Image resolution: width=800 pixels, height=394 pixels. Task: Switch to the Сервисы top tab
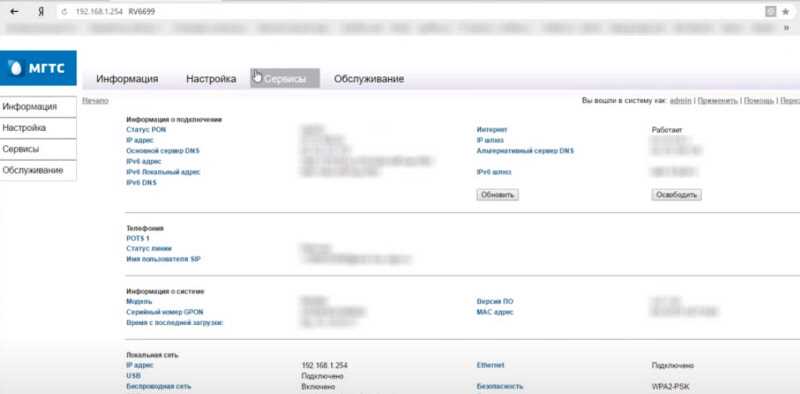285,79
